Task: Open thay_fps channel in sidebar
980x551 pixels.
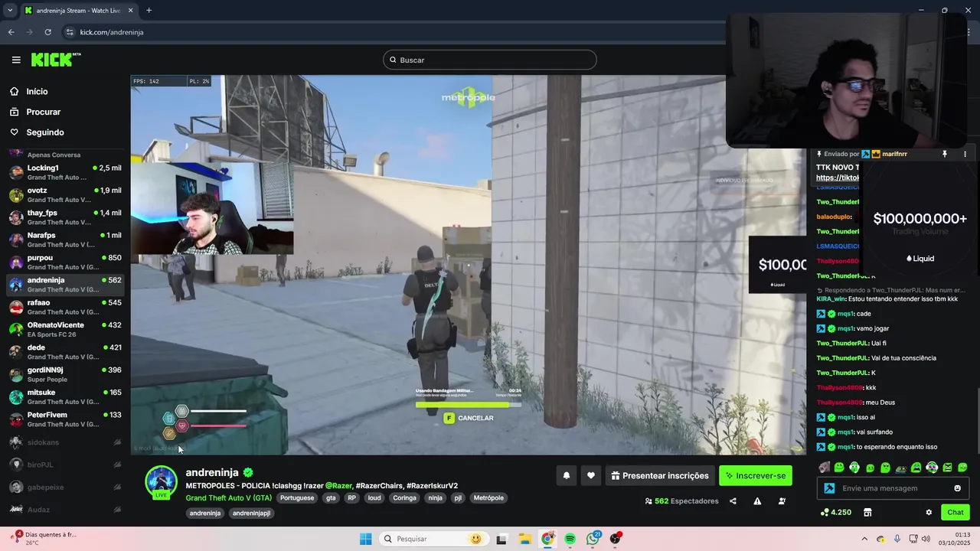Action: coord(65,217)
